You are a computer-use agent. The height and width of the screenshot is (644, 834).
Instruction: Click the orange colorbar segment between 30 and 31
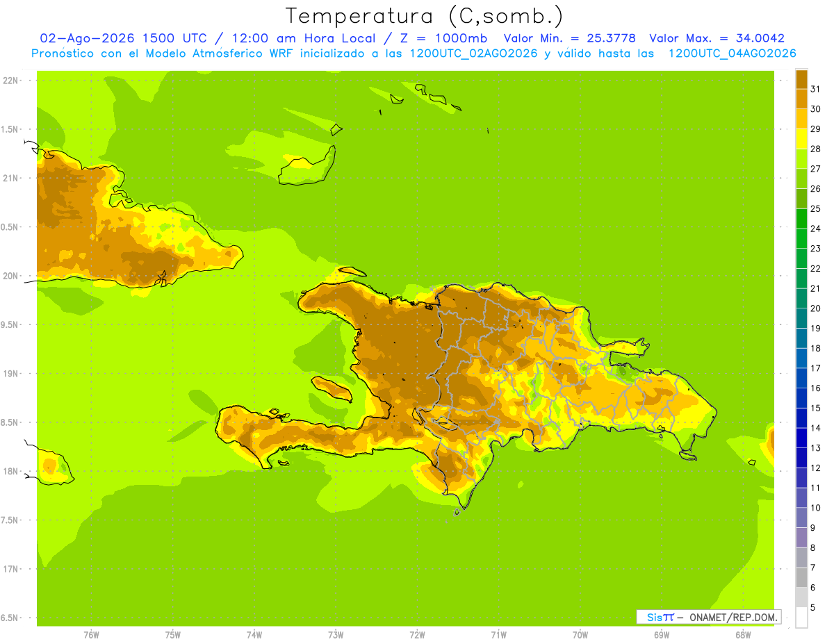click(x=801, y=99)
